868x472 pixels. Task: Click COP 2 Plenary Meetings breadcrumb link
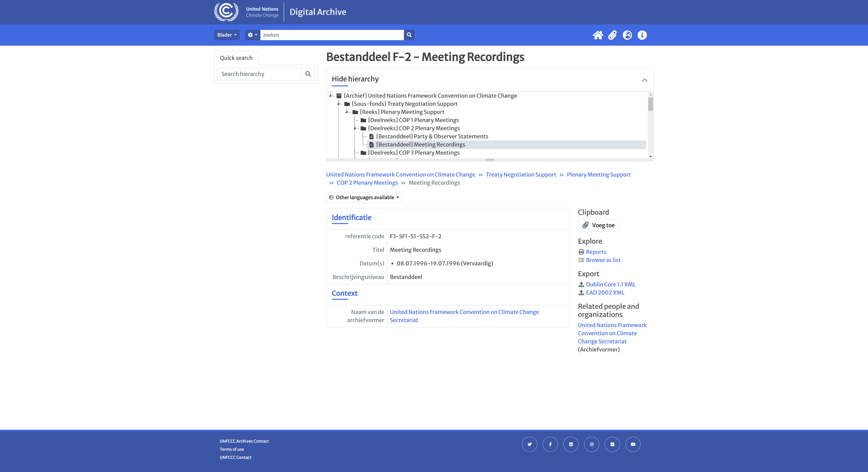367,182
